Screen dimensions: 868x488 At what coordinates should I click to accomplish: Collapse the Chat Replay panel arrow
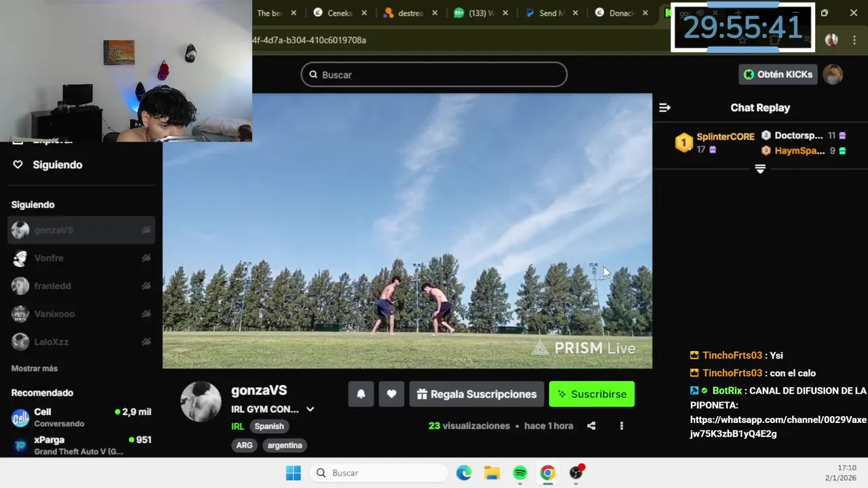point(665,108)
